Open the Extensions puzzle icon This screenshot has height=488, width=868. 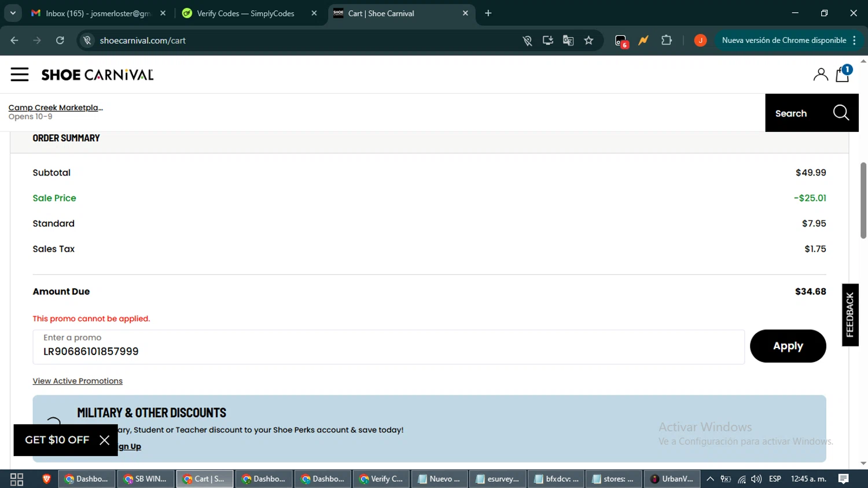click(x=667, y=41)
